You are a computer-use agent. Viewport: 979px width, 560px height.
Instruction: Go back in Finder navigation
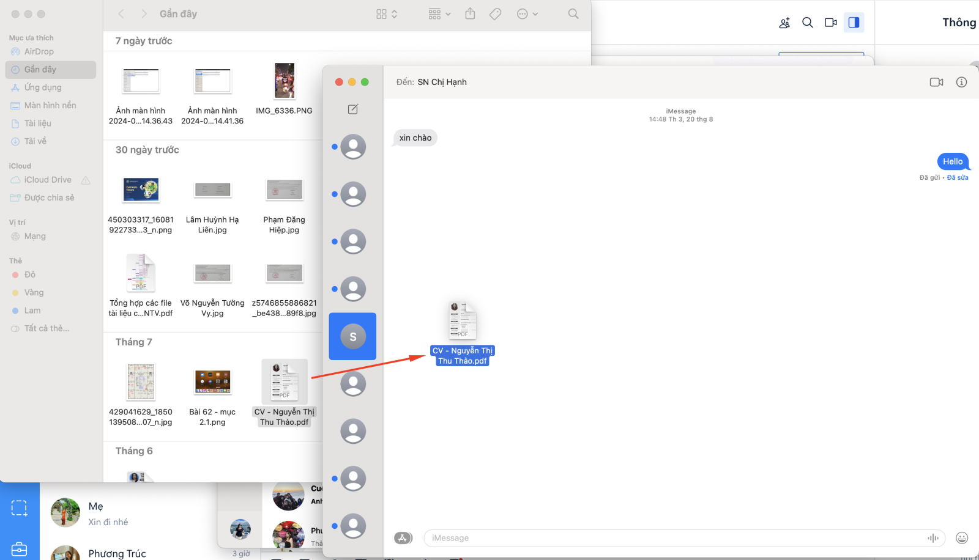[x=121, y=13]
